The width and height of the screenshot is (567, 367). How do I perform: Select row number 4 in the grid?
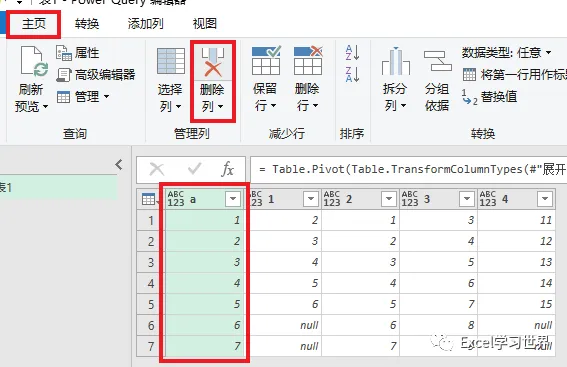[x=151, y=283]
